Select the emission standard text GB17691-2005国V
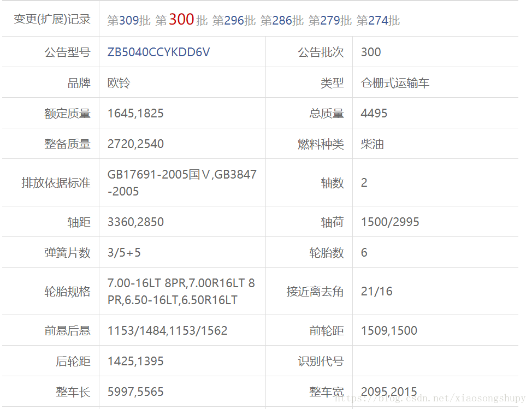 tap(159, 174)
